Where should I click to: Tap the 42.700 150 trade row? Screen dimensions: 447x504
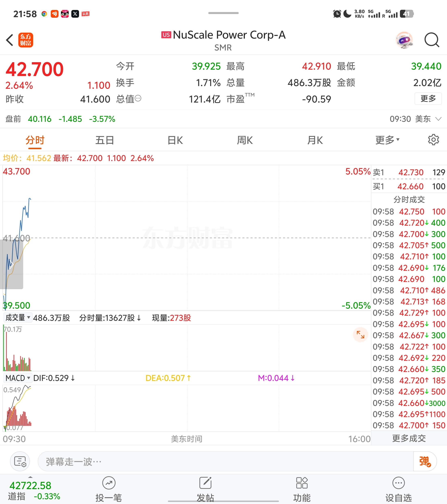[409, 425]
